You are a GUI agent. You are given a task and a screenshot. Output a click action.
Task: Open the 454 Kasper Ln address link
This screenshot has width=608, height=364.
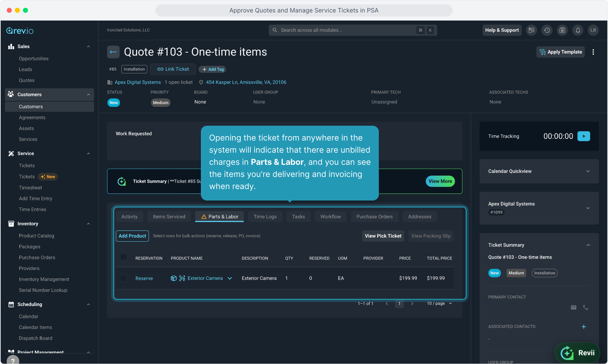pyautogui.click(x=246, y=82)
